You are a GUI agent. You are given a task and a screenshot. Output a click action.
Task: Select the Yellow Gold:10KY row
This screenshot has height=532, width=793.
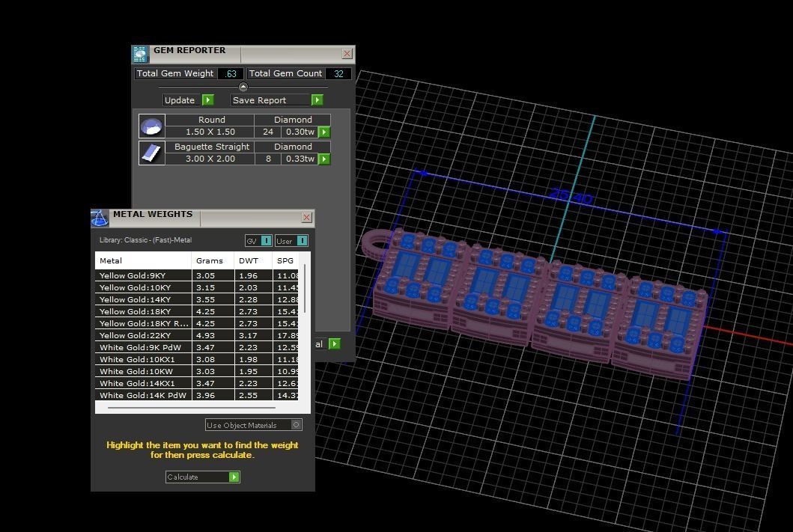[x=197, y=287]
